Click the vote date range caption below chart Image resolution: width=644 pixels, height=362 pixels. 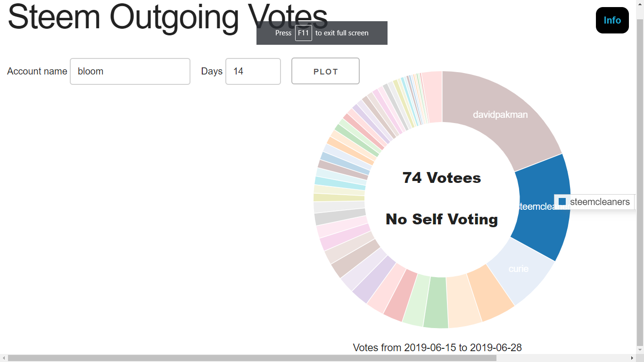click(438, 348)
